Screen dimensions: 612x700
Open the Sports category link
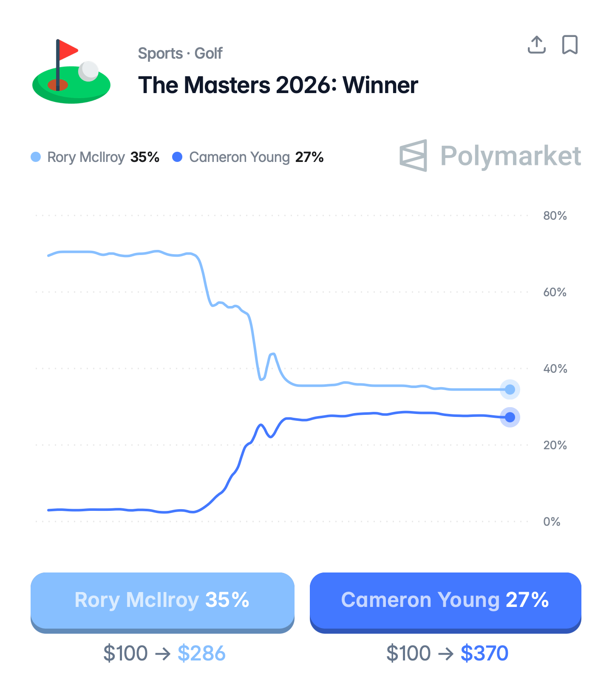(160, 54)
